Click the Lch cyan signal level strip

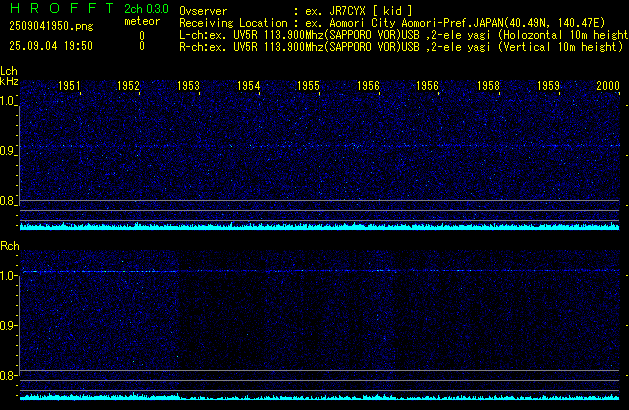click(x=319, y=227)
